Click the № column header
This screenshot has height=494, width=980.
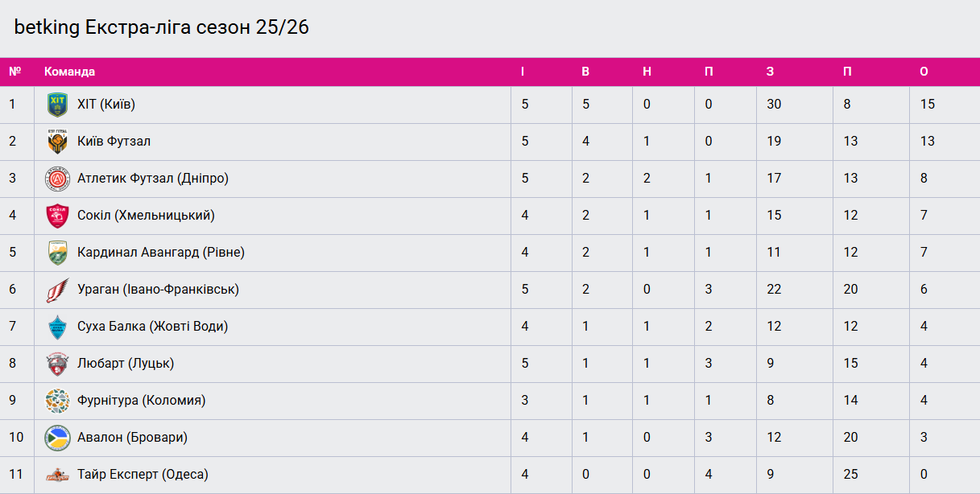(14, 72)
